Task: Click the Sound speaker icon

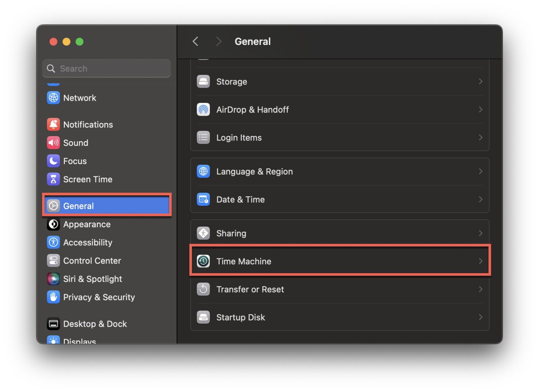Action: tap(53, 143)
